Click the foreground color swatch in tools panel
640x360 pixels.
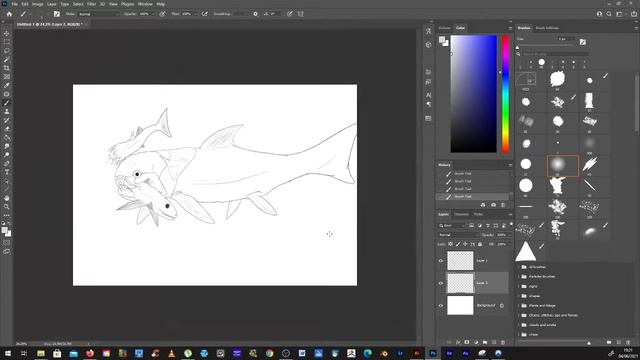4,231
